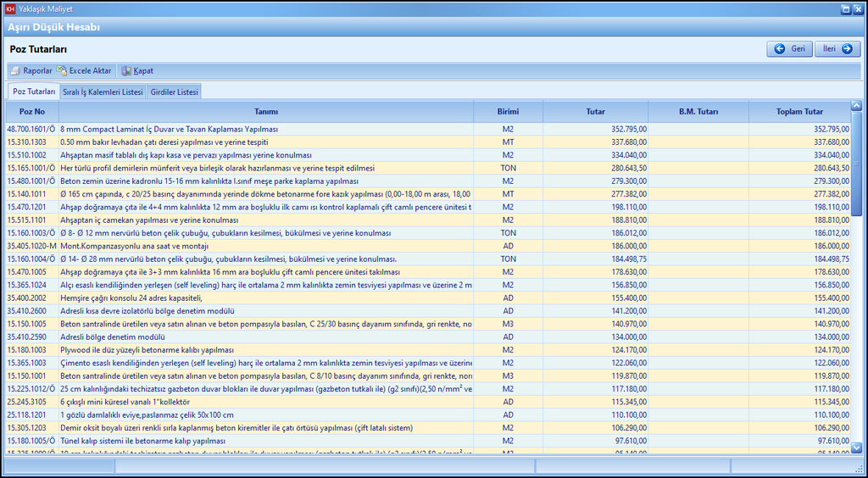Maximize the Yaklaşık Maliyet window
868x478 pixels.
(x=845, y=8)
